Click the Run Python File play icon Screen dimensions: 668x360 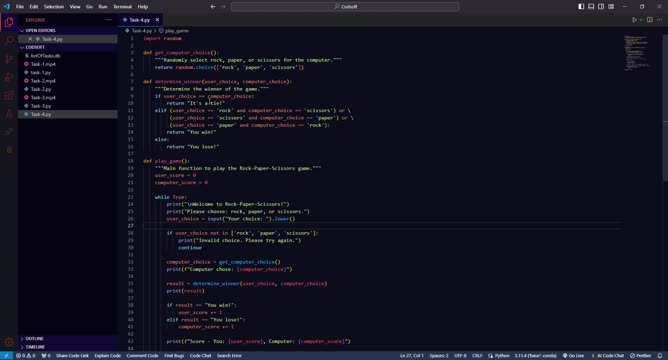coord(634,20)
